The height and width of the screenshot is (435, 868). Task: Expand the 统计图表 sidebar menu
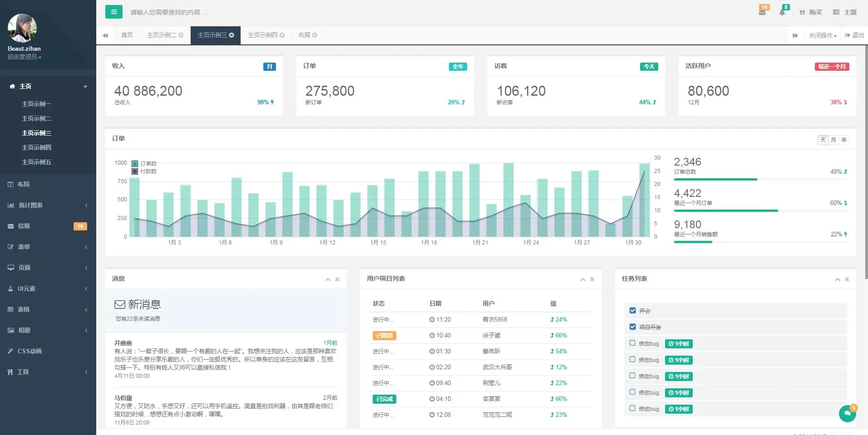[48, 205]
